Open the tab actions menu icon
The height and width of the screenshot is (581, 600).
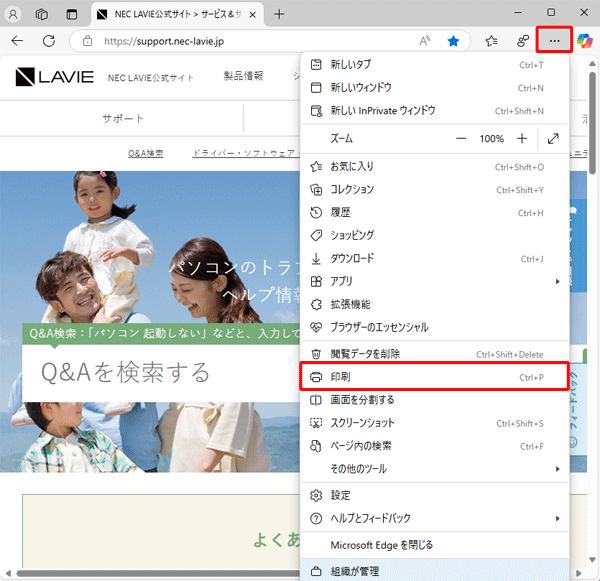click(x=72, y=15)
